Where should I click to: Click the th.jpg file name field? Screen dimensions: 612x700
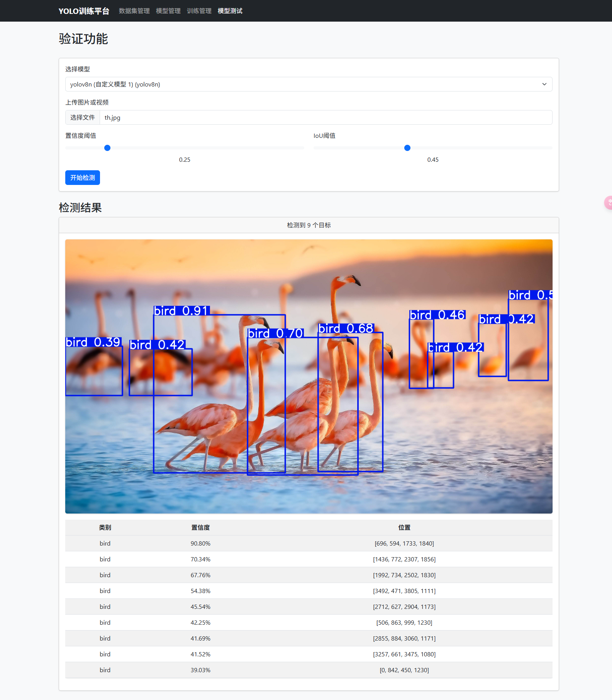click(x=325, y=117)
